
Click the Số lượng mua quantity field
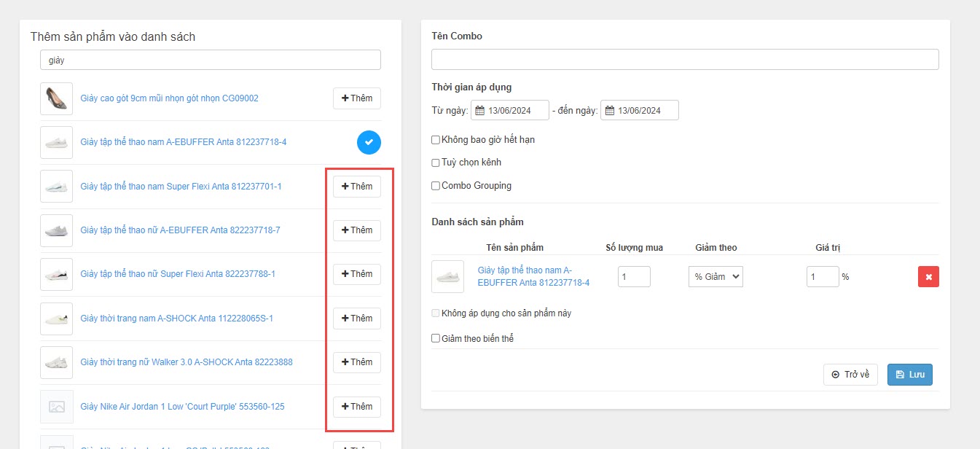(x=633, y=277)
